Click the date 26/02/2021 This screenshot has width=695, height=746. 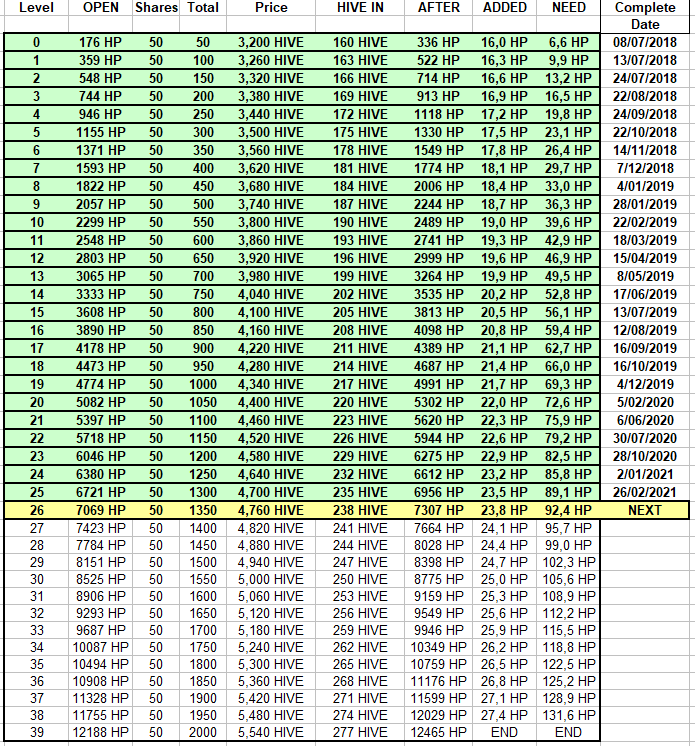point(645,492)
